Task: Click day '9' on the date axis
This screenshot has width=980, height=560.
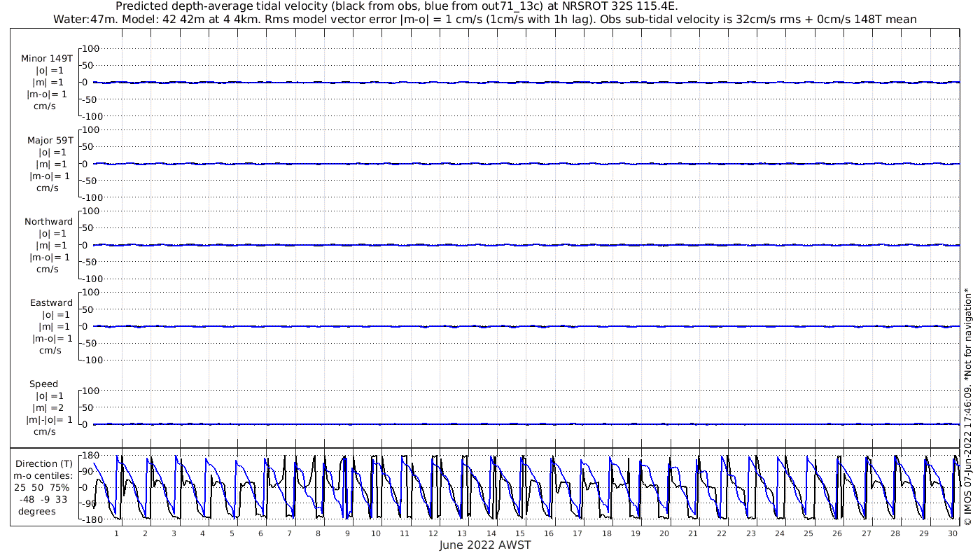Action: point(347,533)
